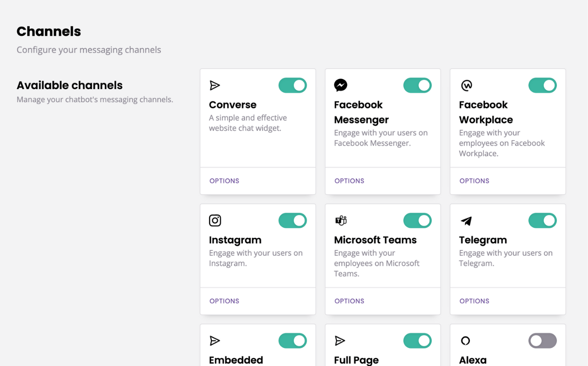Click 'Engage with your employees on Microsoft Teams' text

coord(377,264)
